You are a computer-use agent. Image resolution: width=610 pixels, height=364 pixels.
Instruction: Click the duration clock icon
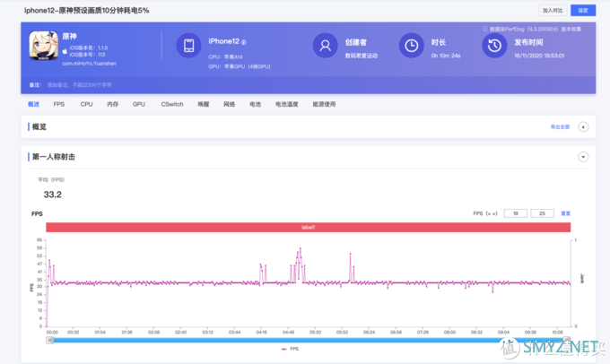coord(411,46)
